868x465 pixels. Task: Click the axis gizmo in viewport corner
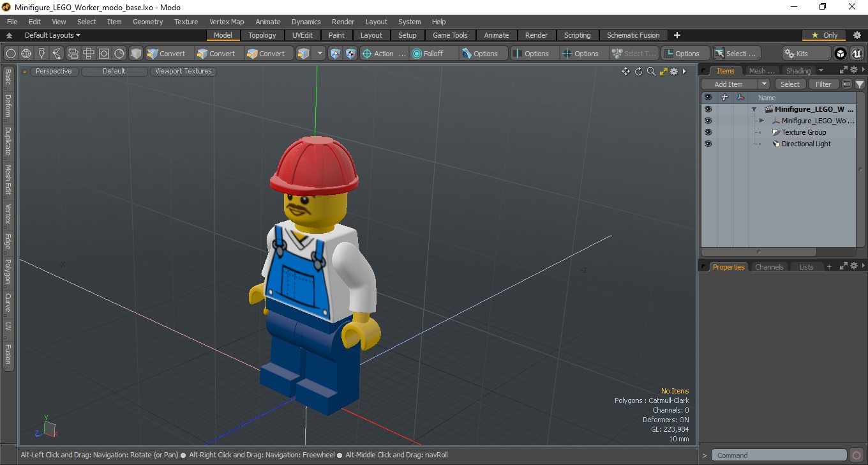click(x=46, y=427)
